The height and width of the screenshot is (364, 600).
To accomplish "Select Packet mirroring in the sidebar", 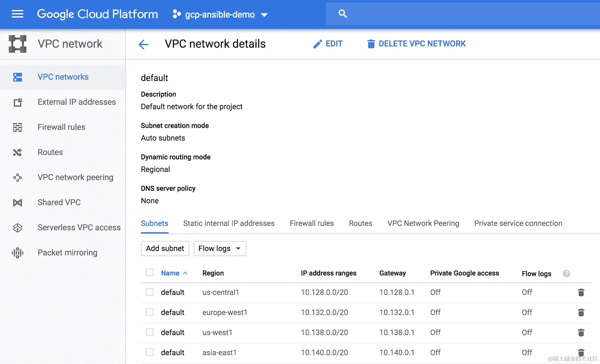I will 63,253.
